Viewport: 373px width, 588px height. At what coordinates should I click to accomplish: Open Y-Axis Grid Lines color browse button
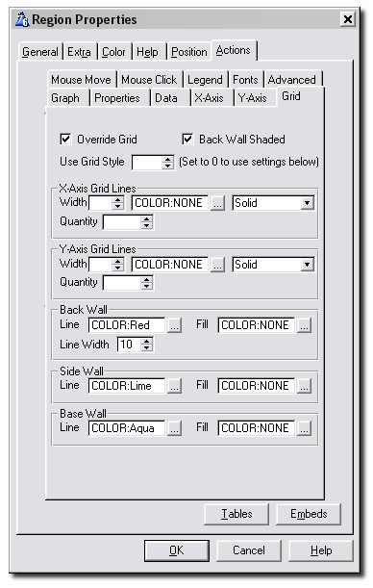217,265
